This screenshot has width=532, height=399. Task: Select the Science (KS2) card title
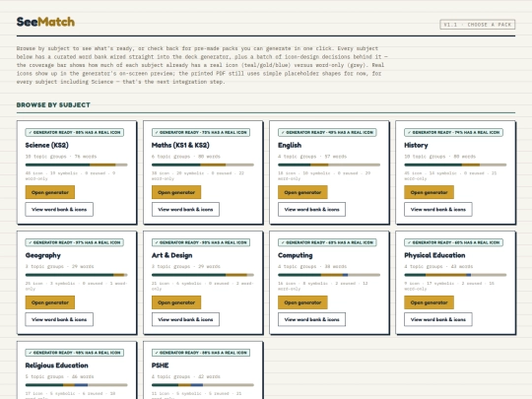[x=47, y=145]
